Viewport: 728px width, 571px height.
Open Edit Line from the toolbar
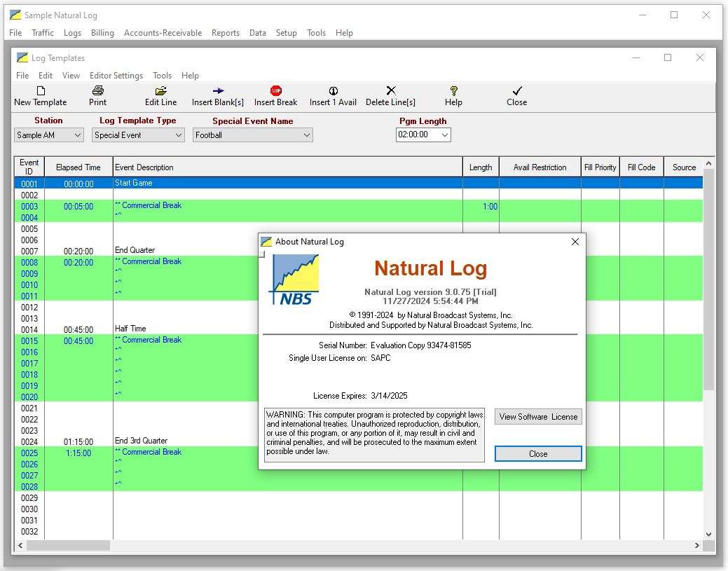[160, 91]
